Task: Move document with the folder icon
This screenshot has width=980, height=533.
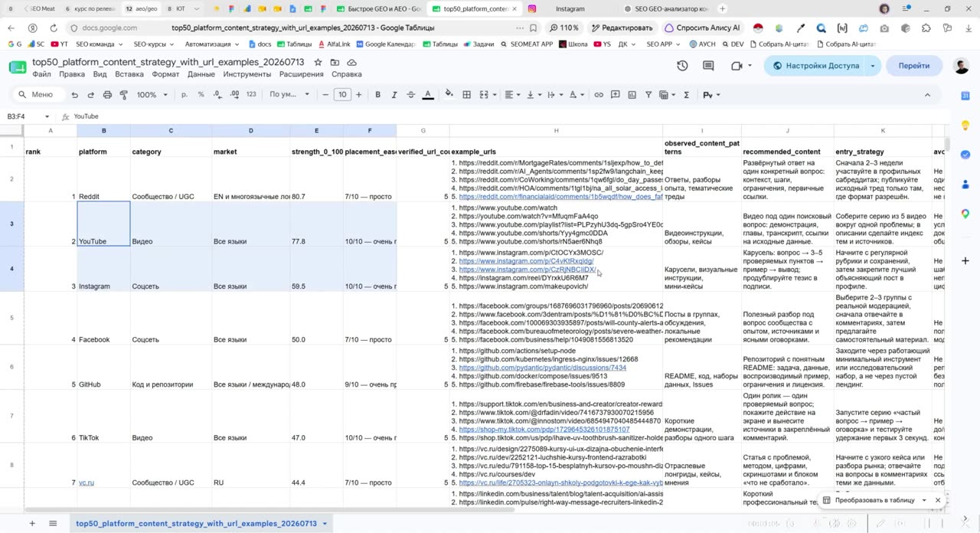Action: pos(335,62)
